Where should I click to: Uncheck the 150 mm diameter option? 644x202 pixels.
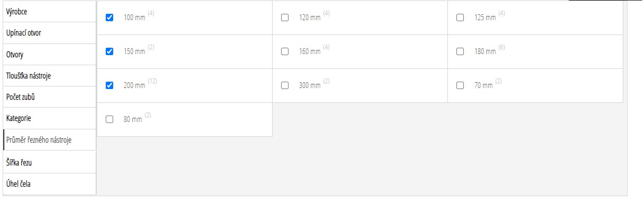click(110, 51)
